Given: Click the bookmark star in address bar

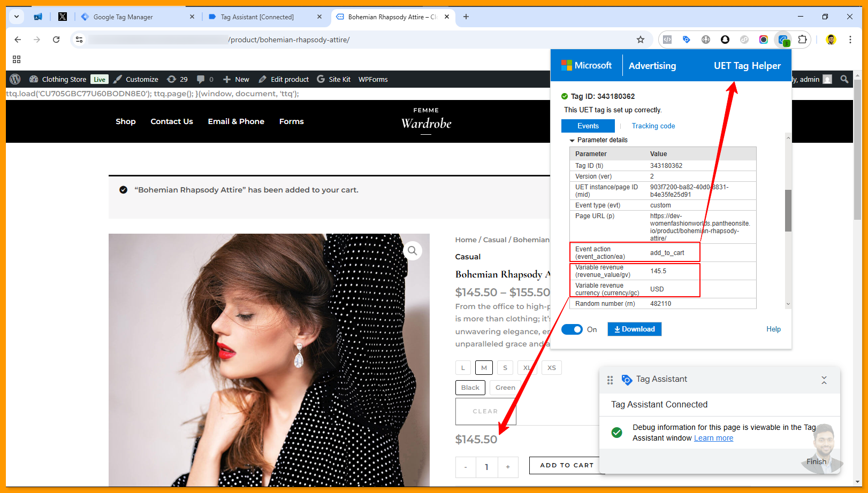Looking at the screenshot, I should (x=640, y=40).
